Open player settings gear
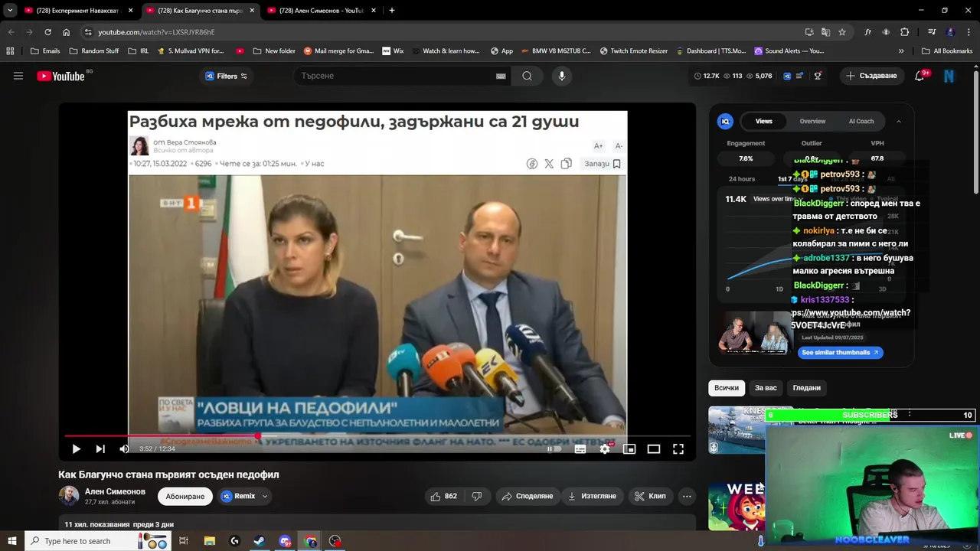The image size is (980, 551). point(605,449)
